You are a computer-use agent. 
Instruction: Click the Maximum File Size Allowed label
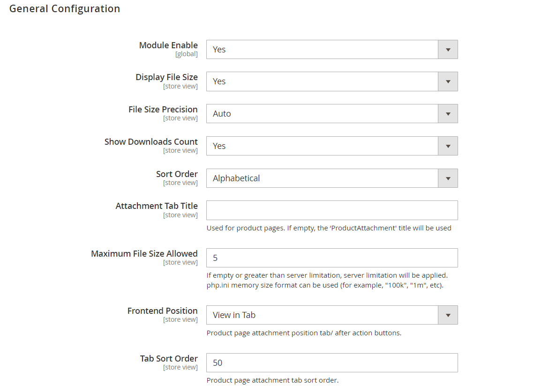(x=144, y=254)
